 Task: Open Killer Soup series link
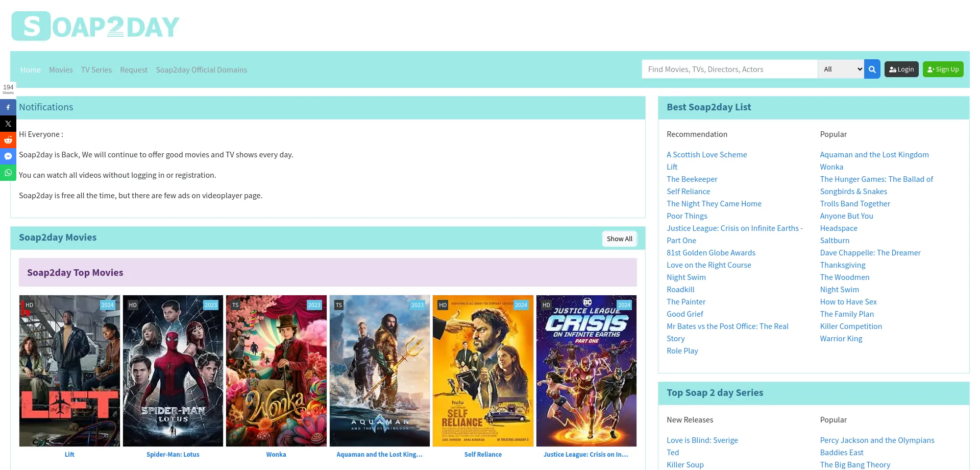685,465
